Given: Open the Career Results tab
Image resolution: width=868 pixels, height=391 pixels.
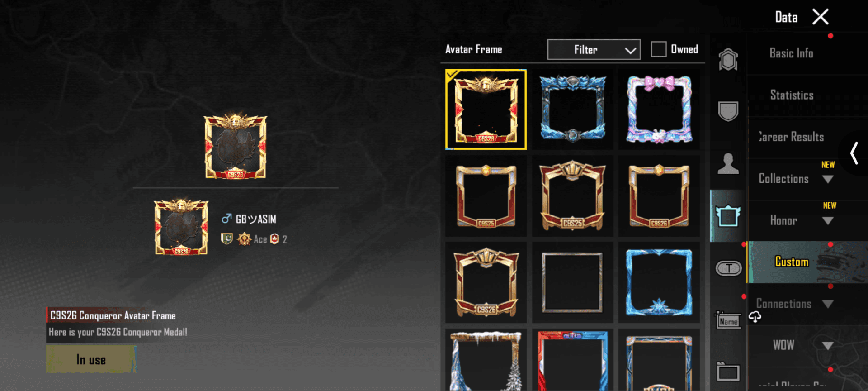Looking at the screenshot, I should [791, 137].
